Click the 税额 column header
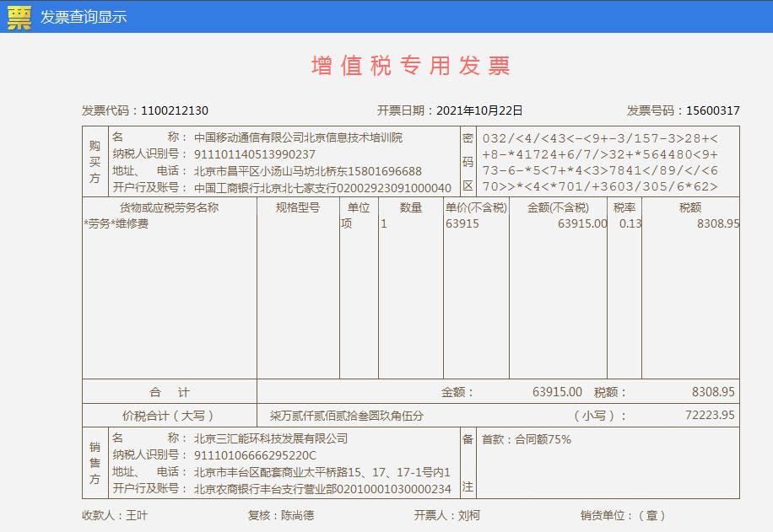The image size is (773, 532). pos(690,207)
